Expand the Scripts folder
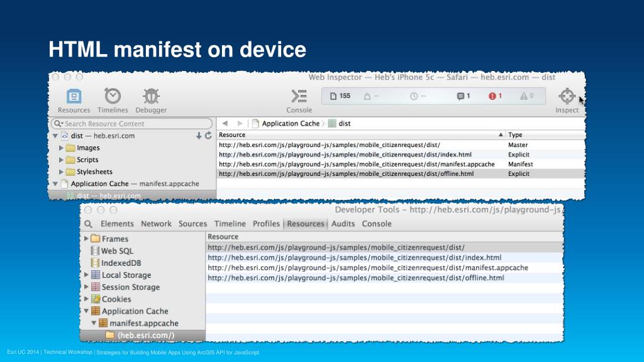 [61, 160]
